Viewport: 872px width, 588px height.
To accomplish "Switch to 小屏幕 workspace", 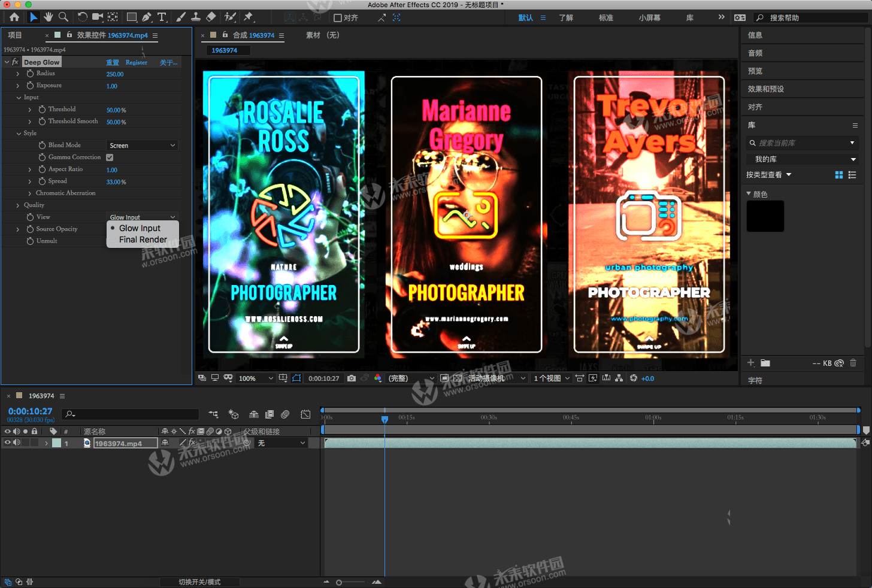I will pyautogui.click(x=650, y=18).
